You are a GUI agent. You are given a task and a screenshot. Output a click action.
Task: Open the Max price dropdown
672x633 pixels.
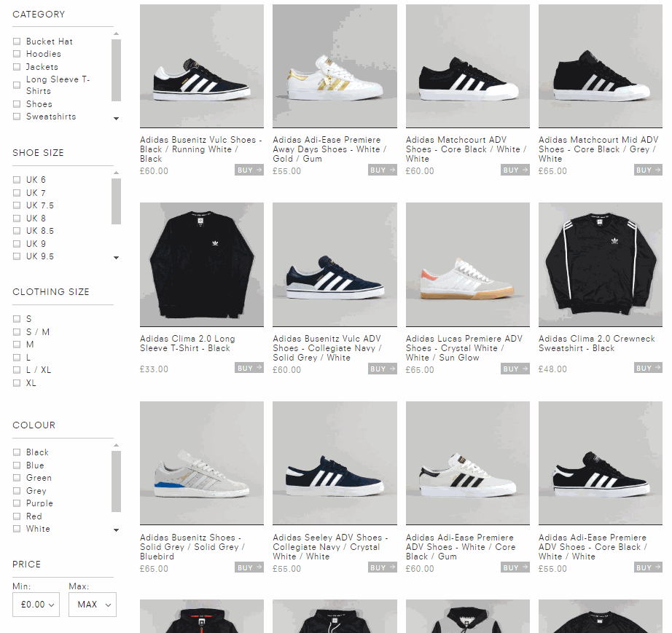93,605
